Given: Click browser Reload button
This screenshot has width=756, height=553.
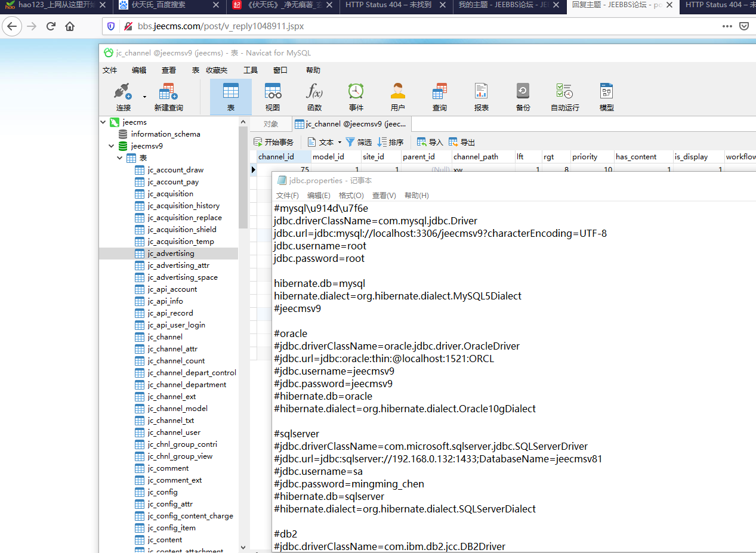Looking at the screenshot, I should click(x=51, y=26).
